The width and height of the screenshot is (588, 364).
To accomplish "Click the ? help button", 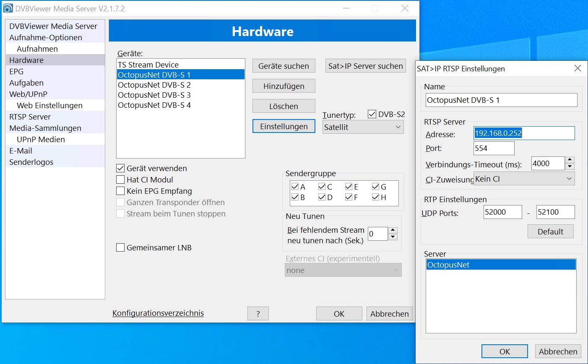I will pos(258,314).
